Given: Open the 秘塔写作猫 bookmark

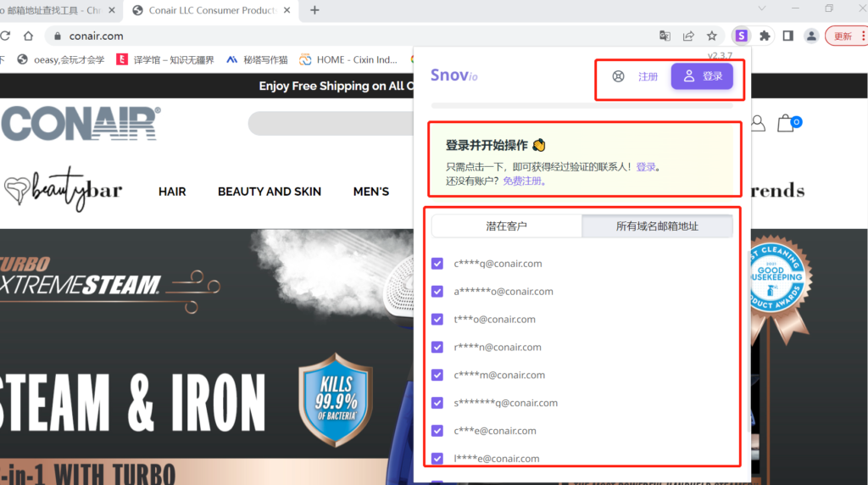Looking at the screenshot, I should 257,60.
